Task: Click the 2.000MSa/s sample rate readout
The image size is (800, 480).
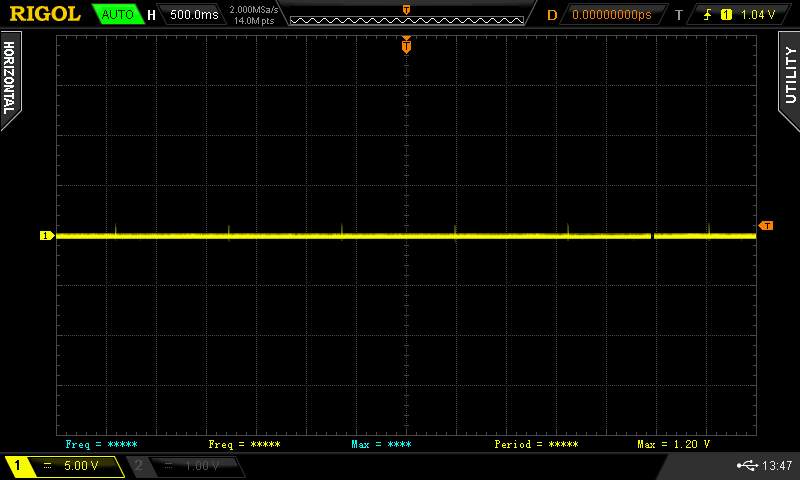Action: tap(254, 10)
